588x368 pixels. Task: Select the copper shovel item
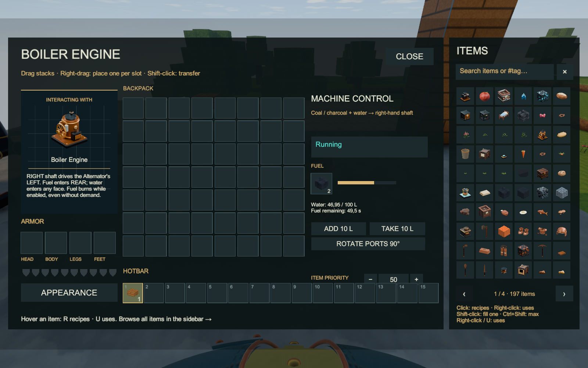(x=465, y=270)
